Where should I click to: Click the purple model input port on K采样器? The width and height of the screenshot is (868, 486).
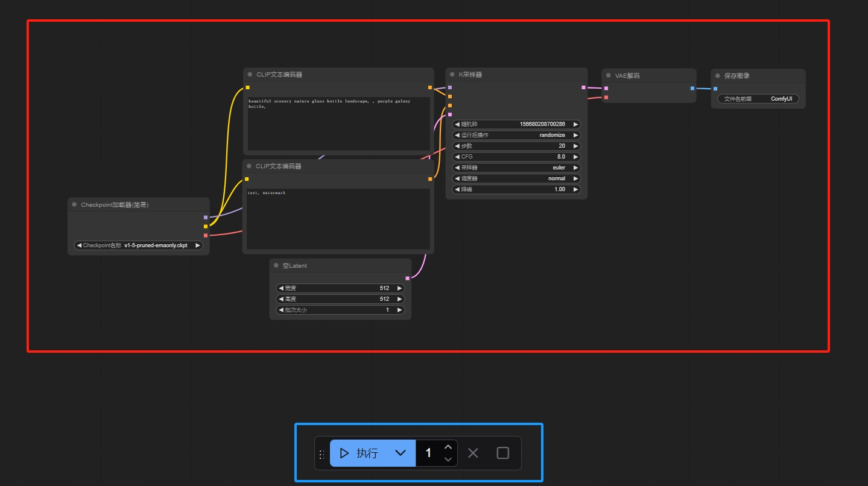450,87
